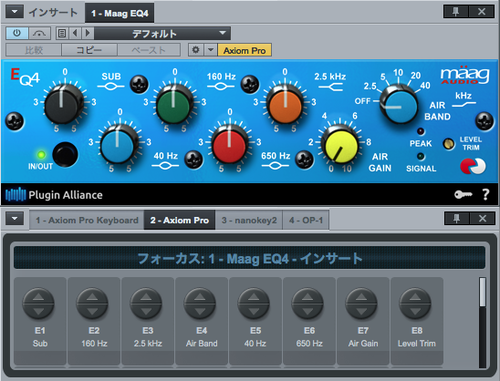The height and width of the screenshot is (381, 500).
Task: Open the preset list icon
Action: [62, 33]
